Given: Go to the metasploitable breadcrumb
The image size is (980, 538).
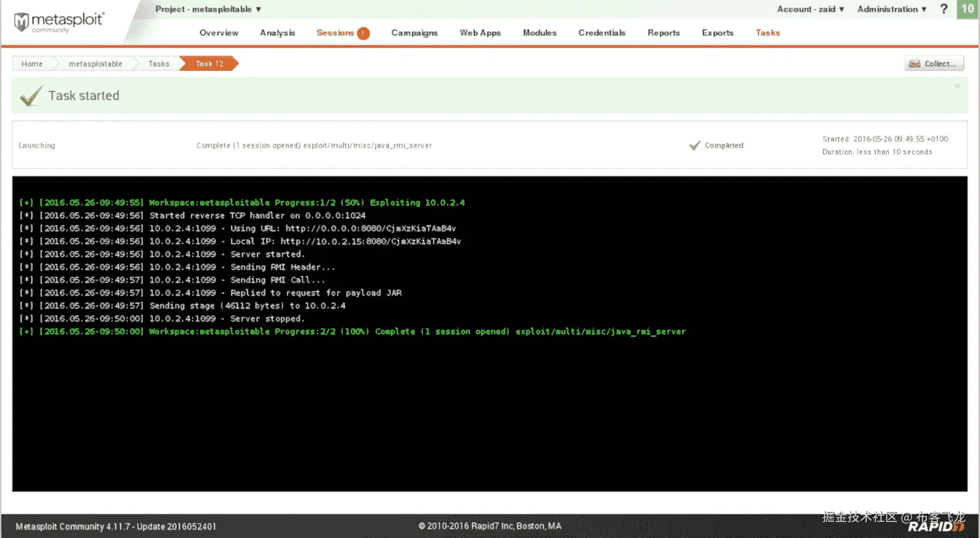Looking at the screenshot, I should click(x=95, y=64).
